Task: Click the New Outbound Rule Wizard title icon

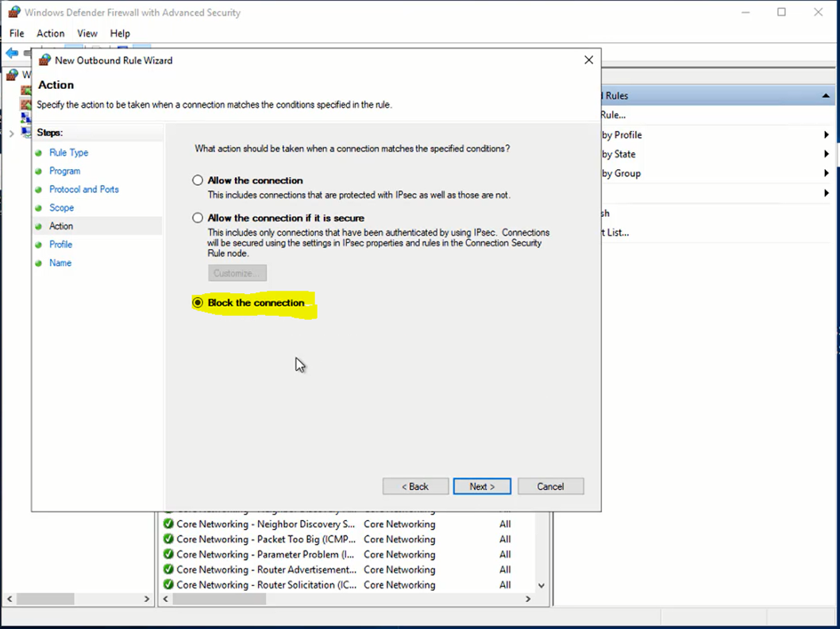Action: (45, 60)
